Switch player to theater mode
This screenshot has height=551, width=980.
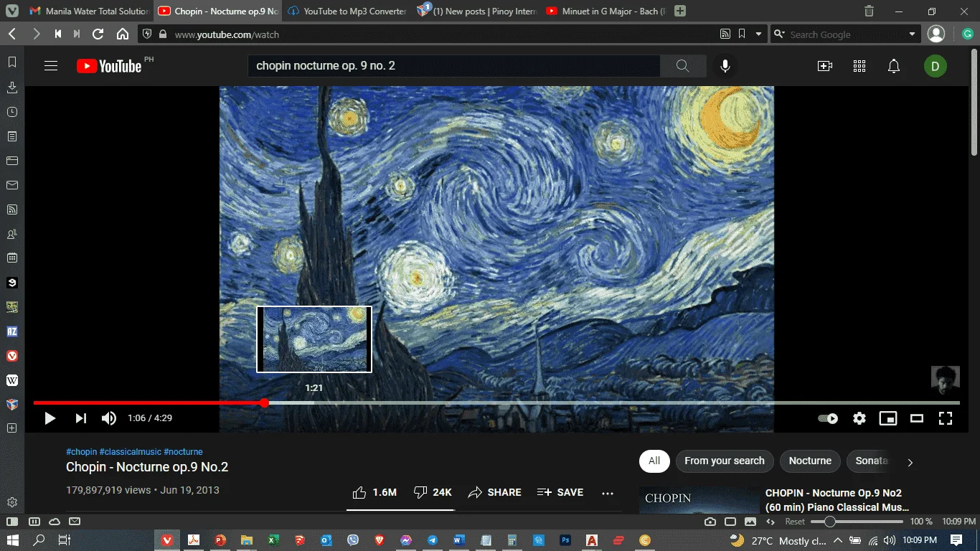point(917,418)
